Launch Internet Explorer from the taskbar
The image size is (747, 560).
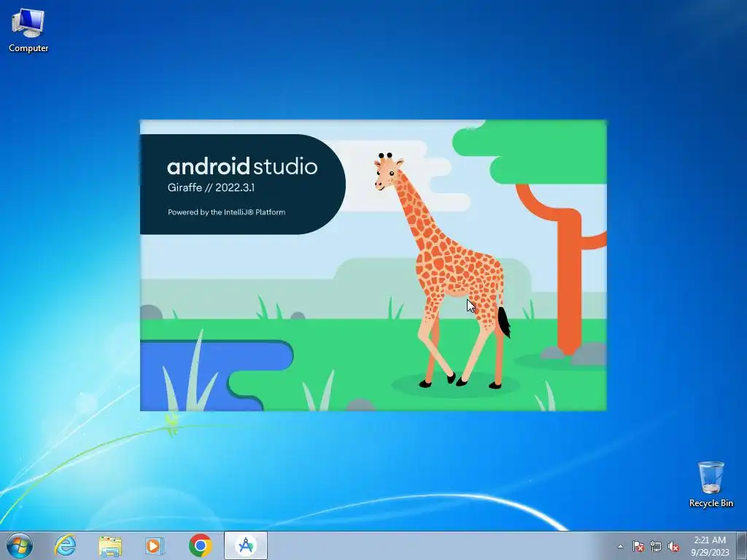65,545
